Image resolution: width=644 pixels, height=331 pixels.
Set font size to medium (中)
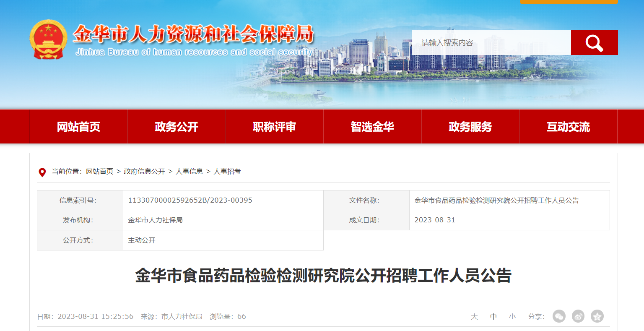tap(493, 317)
